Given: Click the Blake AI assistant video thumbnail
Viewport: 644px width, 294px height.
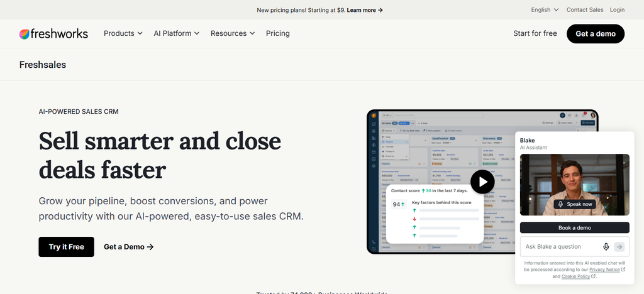Looking at the screenshot, I should 575,185.
